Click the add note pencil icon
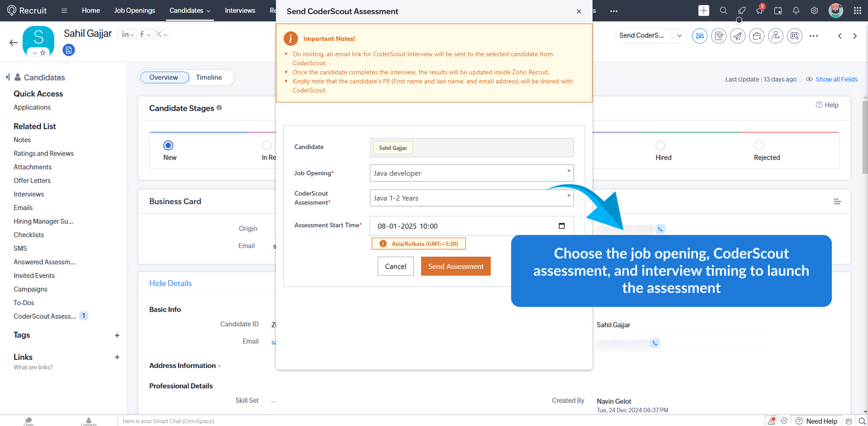This screenshot has height=426, width=868. (718, 36)
